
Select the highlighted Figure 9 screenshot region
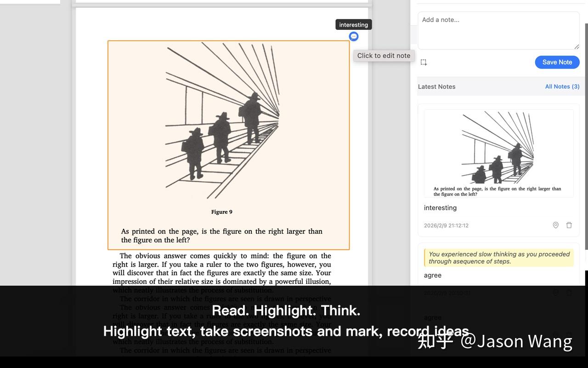click(x=229, y=145)
